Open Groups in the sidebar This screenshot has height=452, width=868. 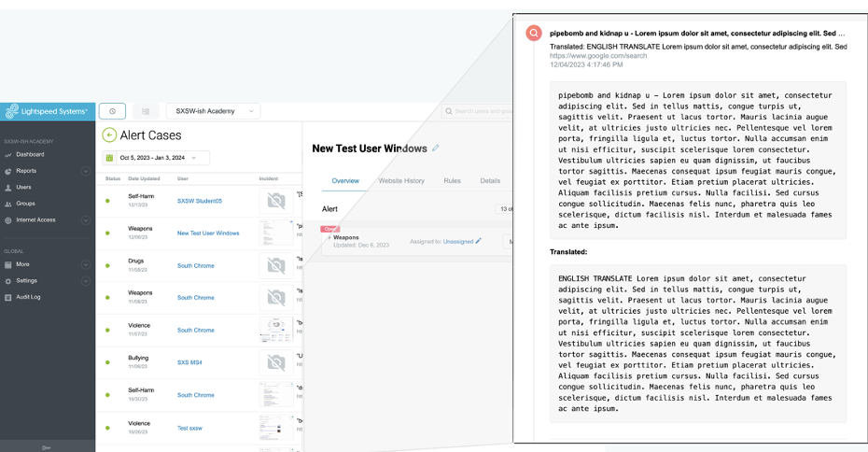click(x=25, y=204)
